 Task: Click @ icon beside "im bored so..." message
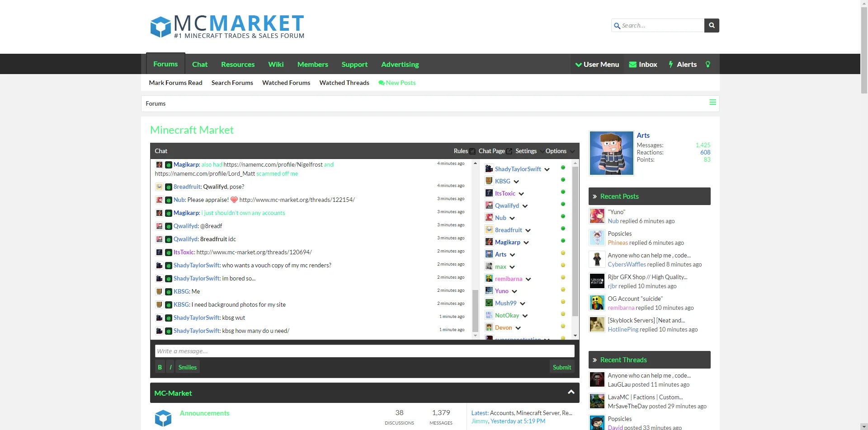tap(169, 279)
